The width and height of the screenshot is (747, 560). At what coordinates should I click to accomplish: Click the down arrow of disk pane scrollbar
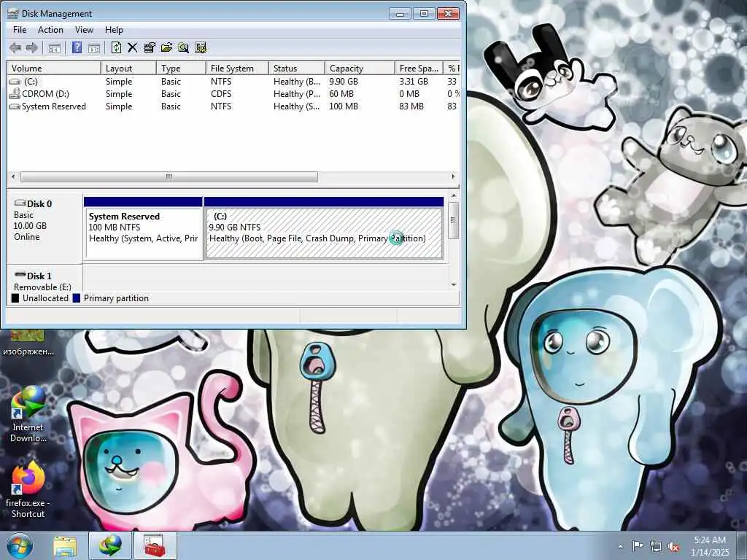(454, 285)
